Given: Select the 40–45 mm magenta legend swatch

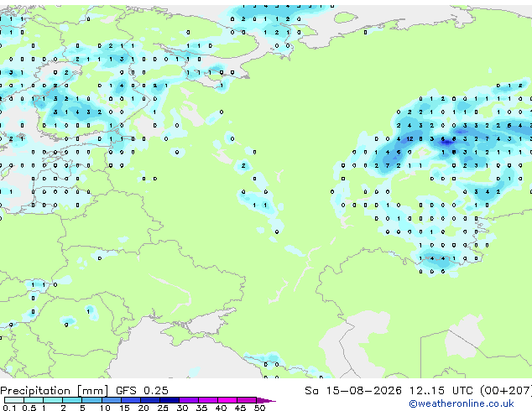Looking at the screenshot, I should (227, 400).
